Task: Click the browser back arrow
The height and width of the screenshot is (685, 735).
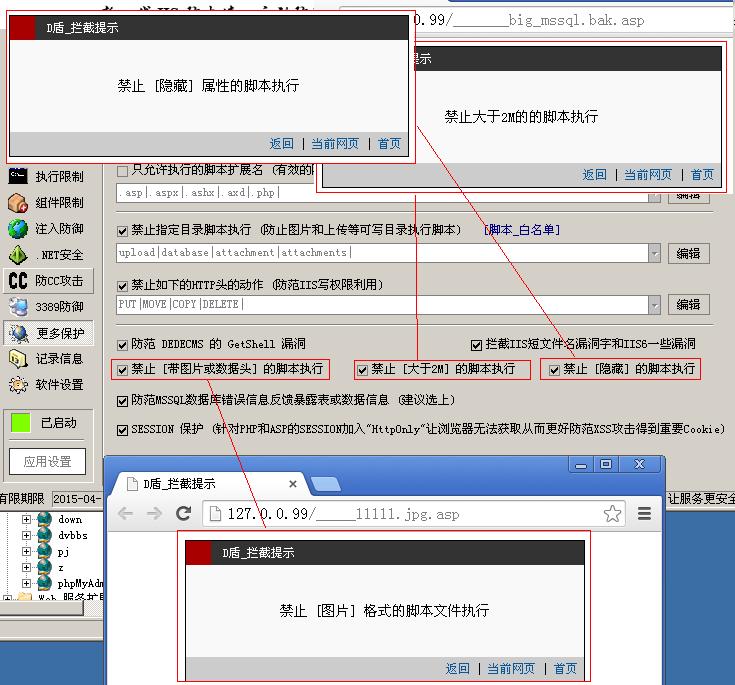Action: click(125, 514)
